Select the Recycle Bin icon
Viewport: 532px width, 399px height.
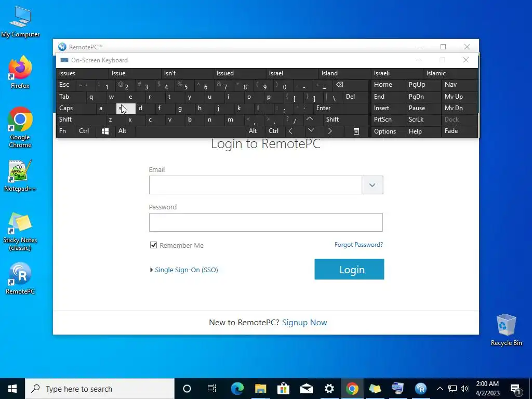[506, 330]
